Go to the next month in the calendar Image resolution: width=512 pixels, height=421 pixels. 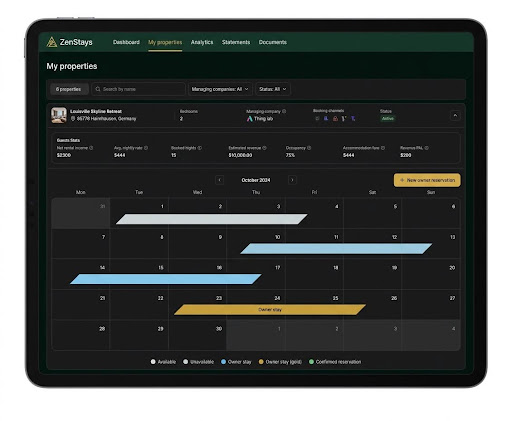pyautogui.click(x=292, y=180)
